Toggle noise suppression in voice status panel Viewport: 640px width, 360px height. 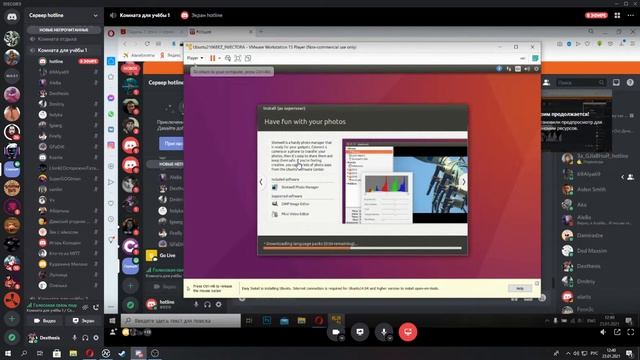click(85, 307)
